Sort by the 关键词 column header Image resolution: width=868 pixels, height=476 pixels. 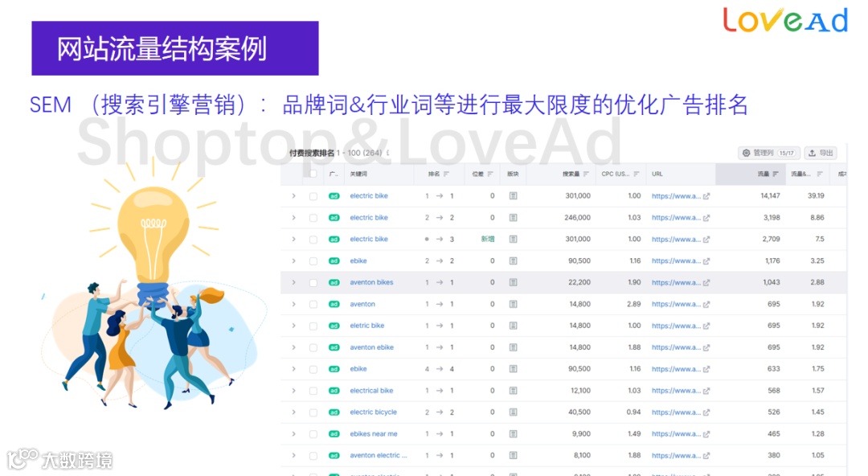[358, 174]
